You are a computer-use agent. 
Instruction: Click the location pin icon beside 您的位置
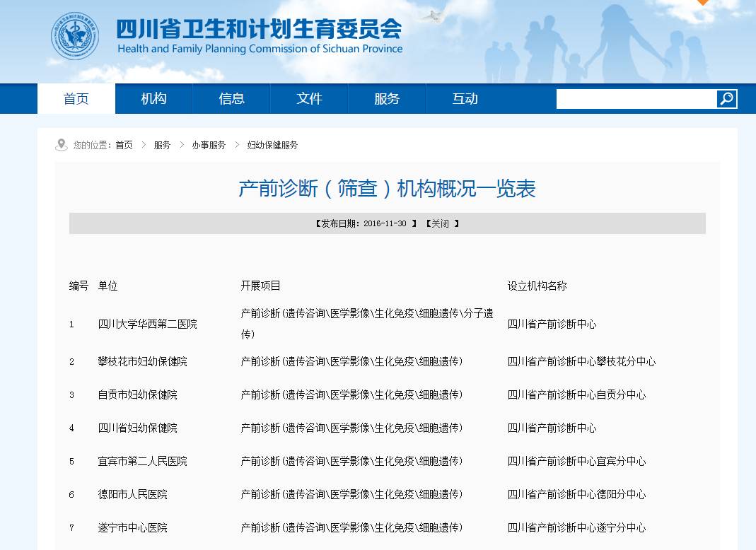point(62,145)
